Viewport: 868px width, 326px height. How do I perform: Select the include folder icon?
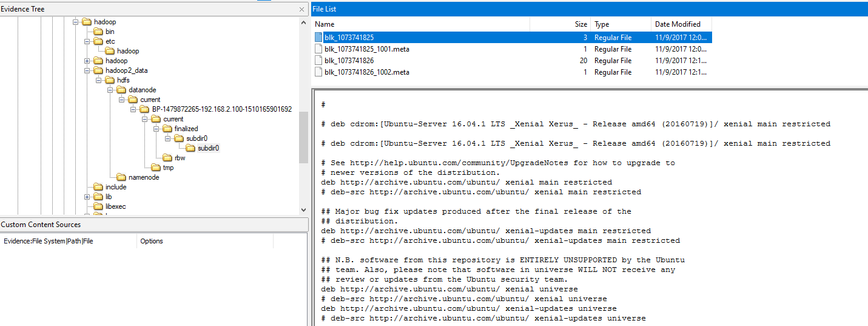click(x=98, y=187)
